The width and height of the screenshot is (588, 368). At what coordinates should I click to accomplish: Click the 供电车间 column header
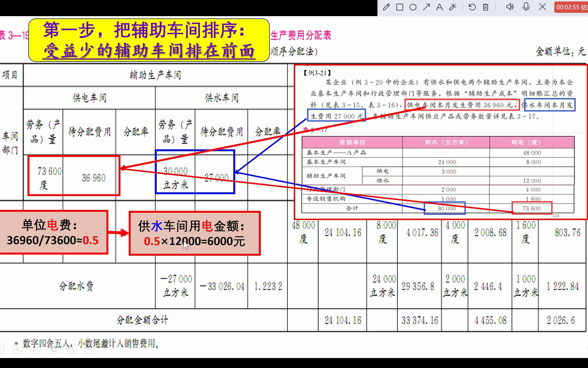[x=89, y=98]
